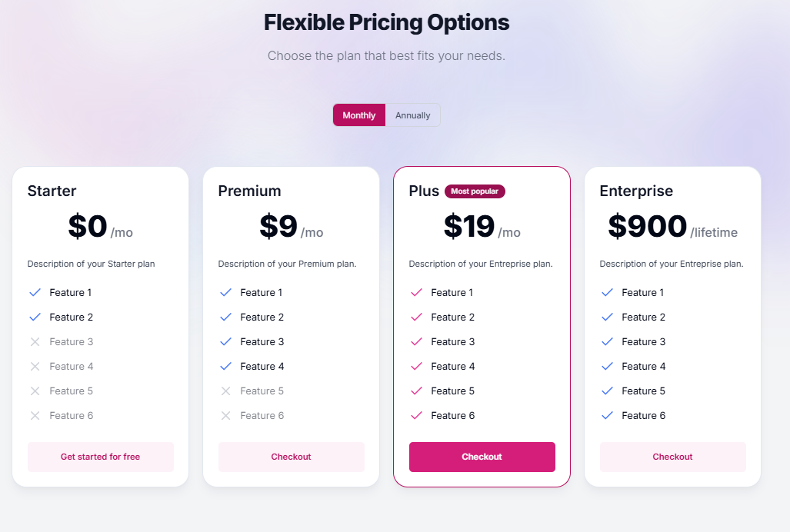This screenshot has height=532, width=790.
Task: Click the pink checkmark beside Plus Feature 6
Action: 416,416
